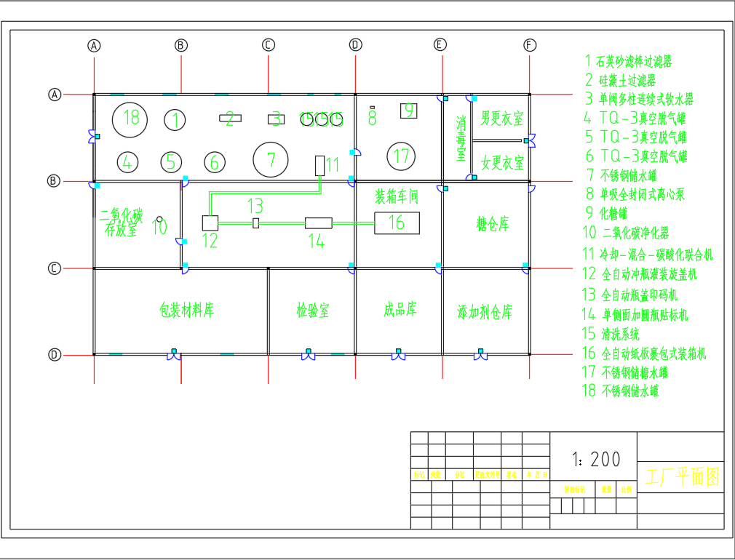
Task: Select legend text 全自动瓶盖印码机
Action: coord(640,295)
